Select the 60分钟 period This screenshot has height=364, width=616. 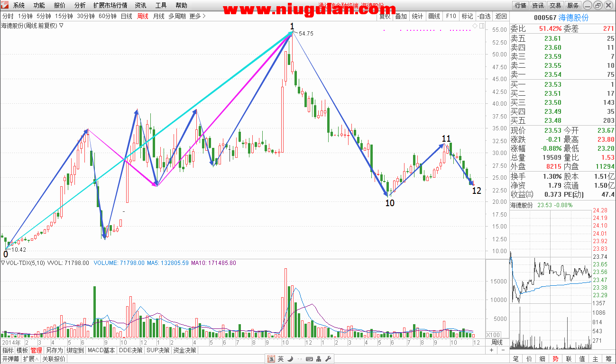(108, 16)
